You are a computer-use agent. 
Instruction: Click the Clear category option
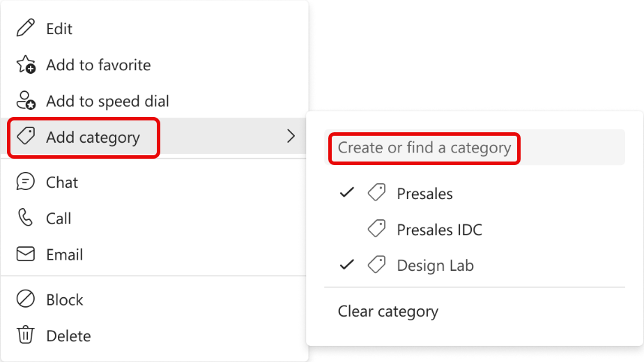pyautogui.click(x=388, y=311)
